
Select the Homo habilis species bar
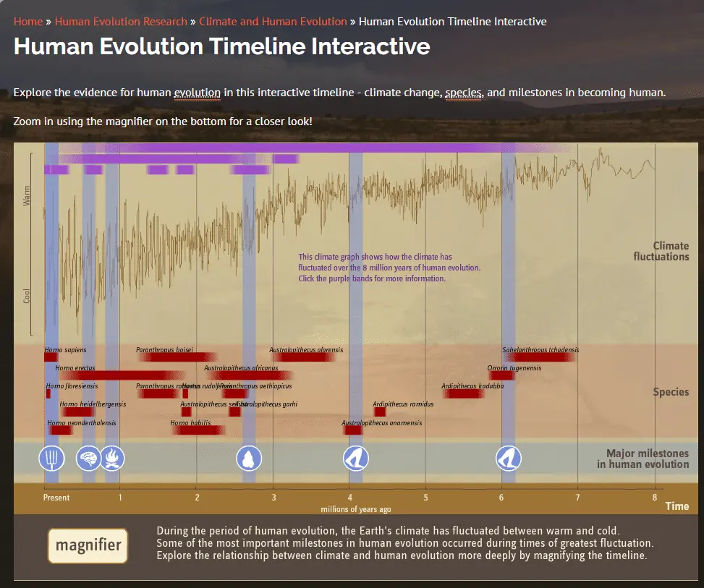coord(198,430)
